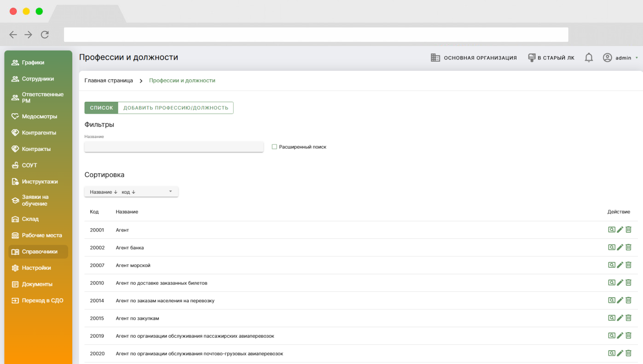
Task: Edit row 20019 пассажирских авиаперевозок
Action: [x=620, y=335]
